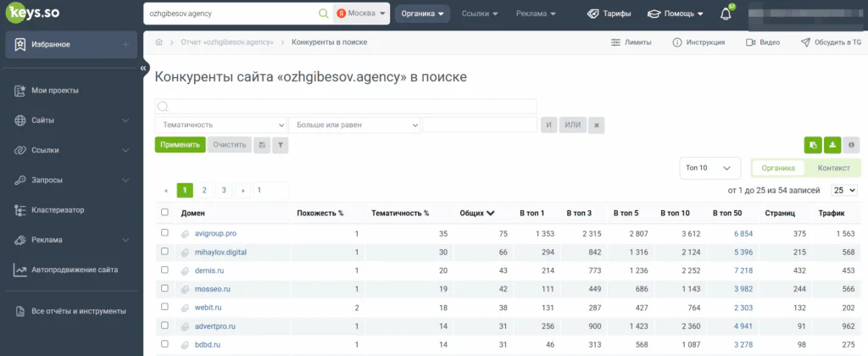Click paperclip icon next to webit.ru
The width and height of the screenshot is (868, 356).
186,308
